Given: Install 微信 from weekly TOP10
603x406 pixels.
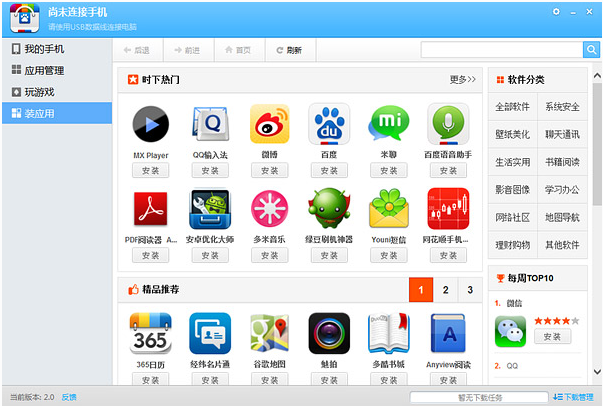Looking at the screenshot, I should [x=553, y=337].
